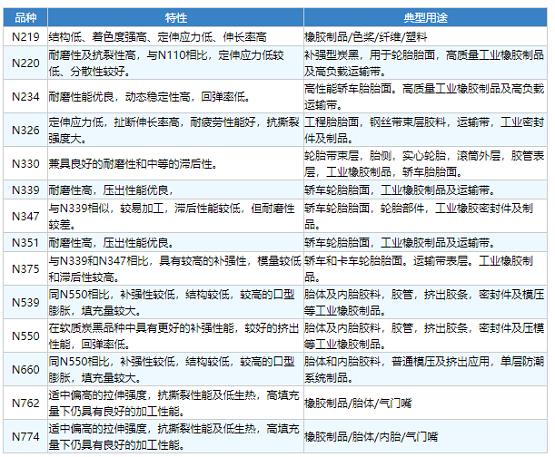Click N660 usage starting 胎体和内胎胶料
The height and width of the screenshot is (457, 555).
pyautogui.click(x=424, y=369)
